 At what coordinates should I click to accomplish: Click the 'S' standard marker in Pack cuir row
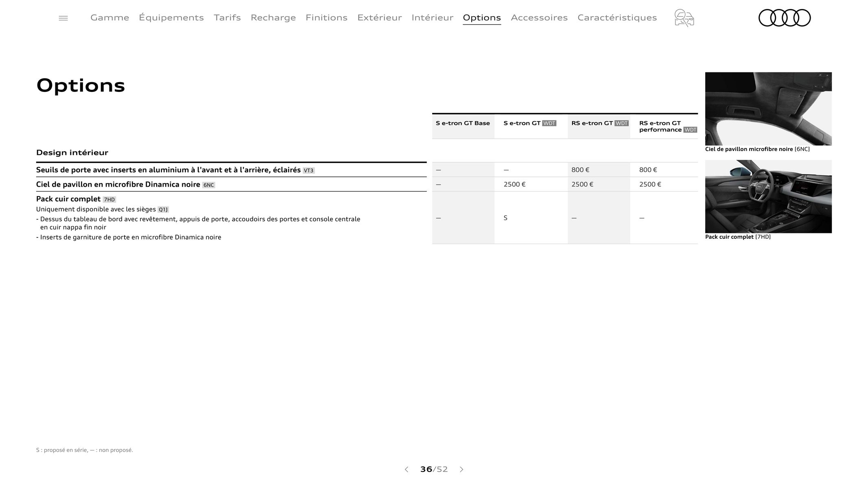pos(505,218)
